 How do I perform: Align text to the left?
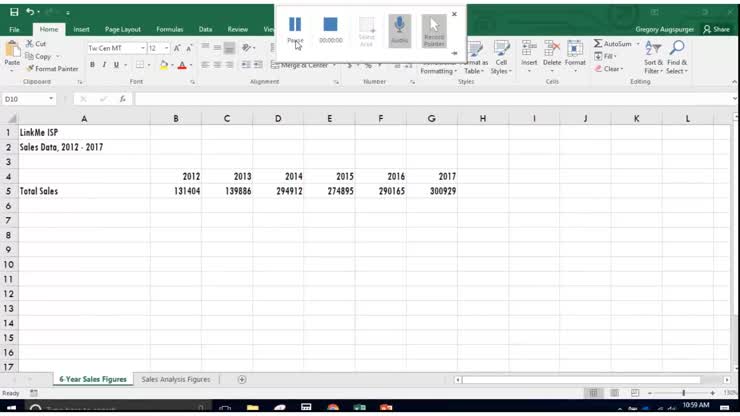205,65
